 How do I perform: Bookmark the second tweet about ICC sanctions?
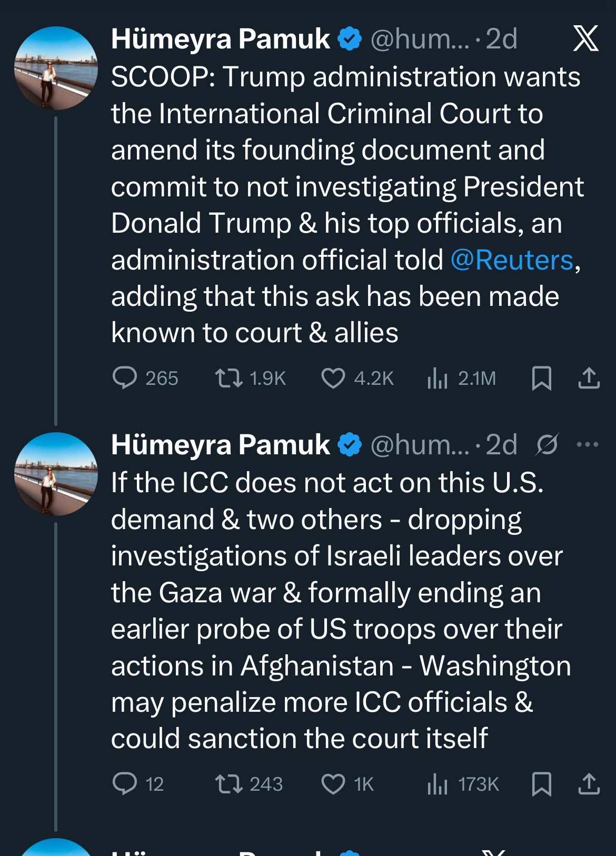tap(541, 784)
